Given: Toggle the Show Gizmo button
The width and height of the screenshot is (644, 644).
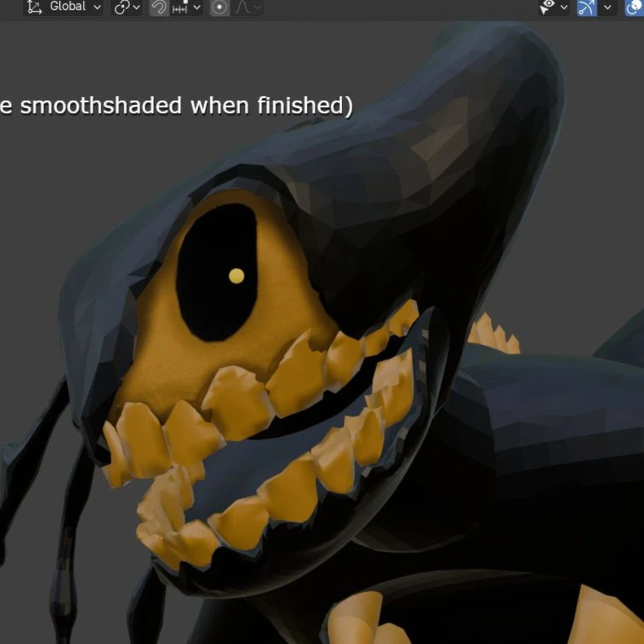Looking at the screenshot, I should pos(587,7).
